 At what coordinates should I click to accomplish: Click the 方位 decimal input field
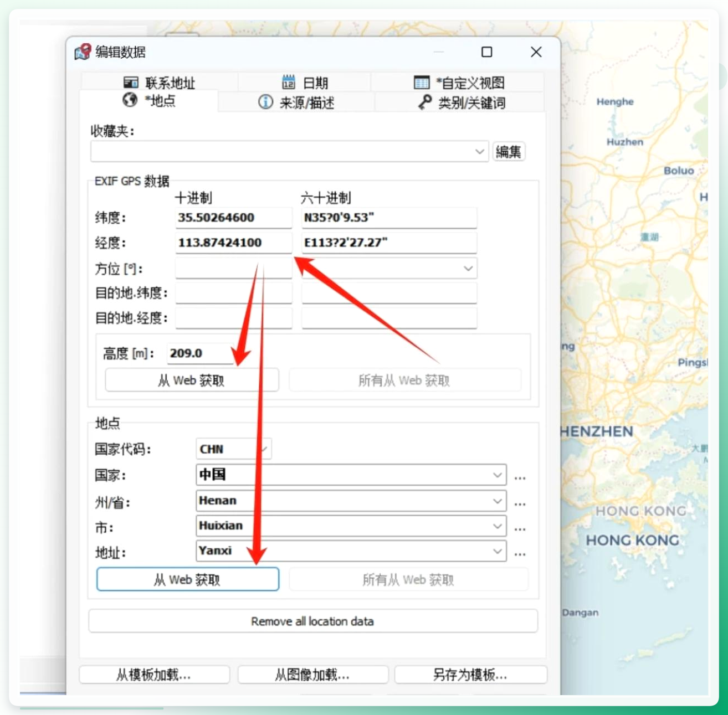tap(233, 268)
